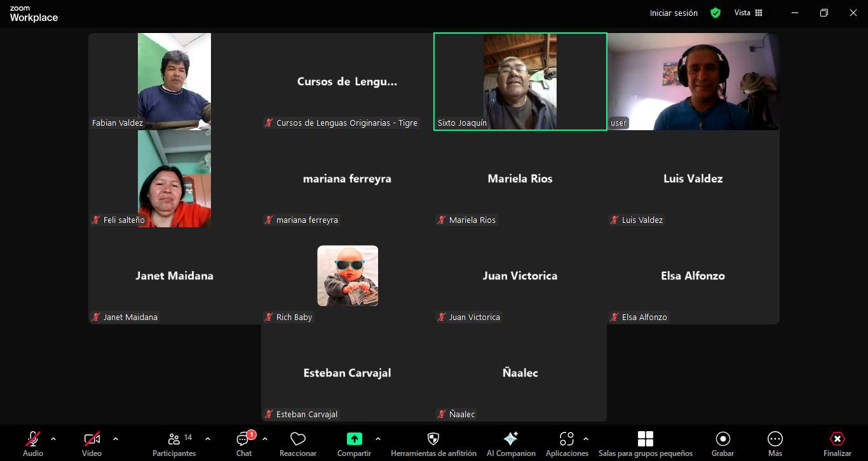Screen dimensions: 868x461
Task: Expand share options arrow next to Compartir
Action: point(378,439)
